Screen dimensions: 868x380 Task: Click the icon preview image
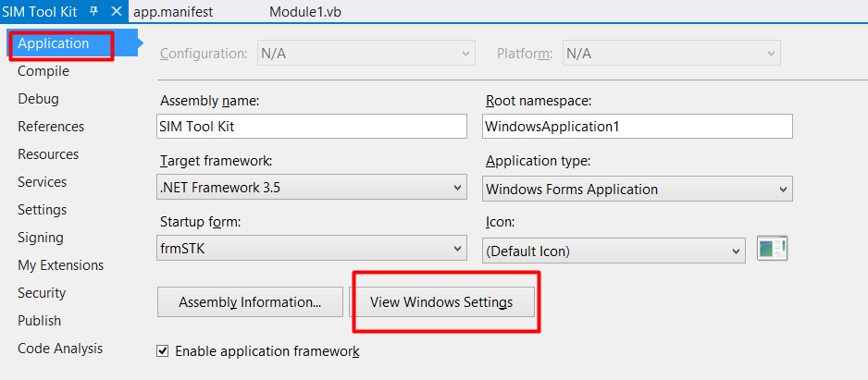771,249
